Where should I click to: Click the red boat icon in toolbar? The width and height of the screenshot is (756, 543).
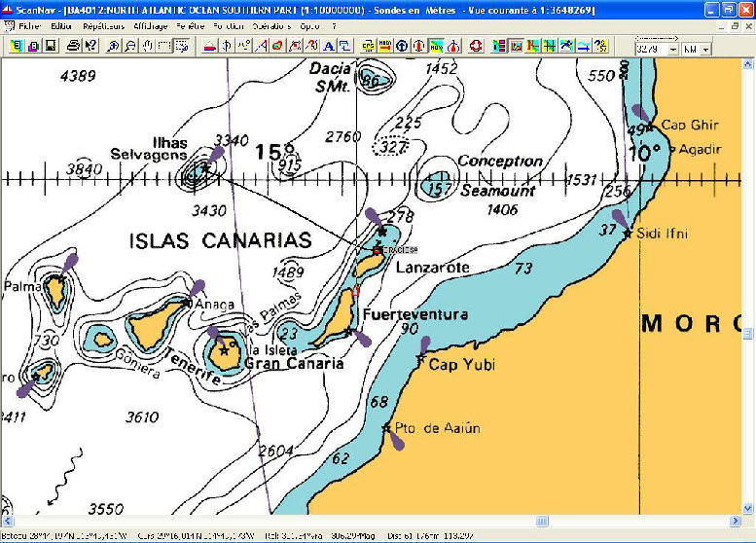(x=209, y=46)
